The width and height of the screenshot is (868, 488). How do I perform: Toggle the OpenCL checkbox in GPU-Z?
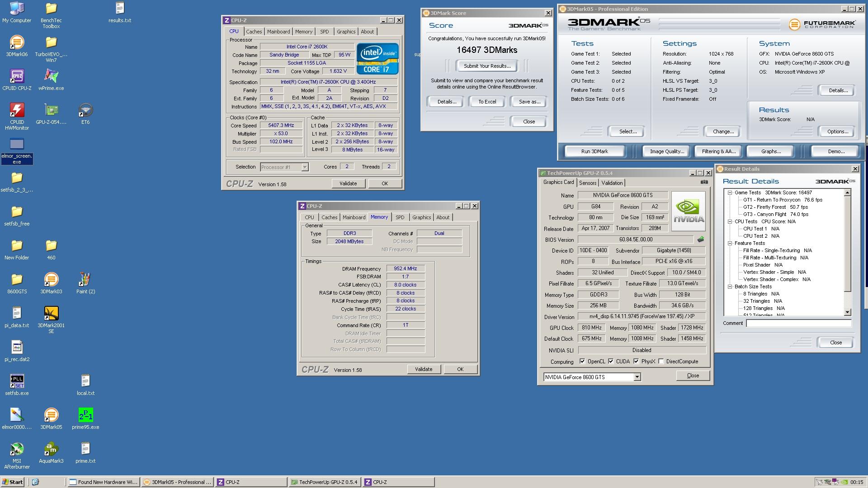click(583, 361)
